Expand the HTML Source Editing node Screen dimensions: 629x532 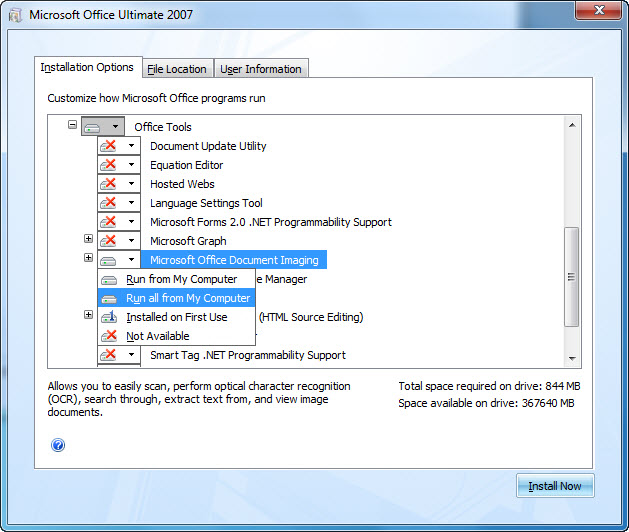88,315
